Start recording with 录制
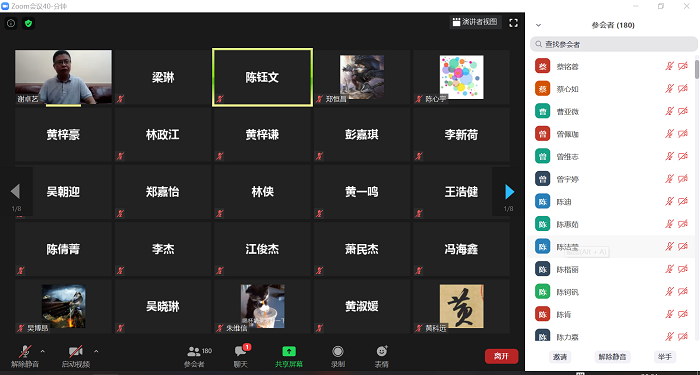Screen dimensions: 700x375 point(338,357)
